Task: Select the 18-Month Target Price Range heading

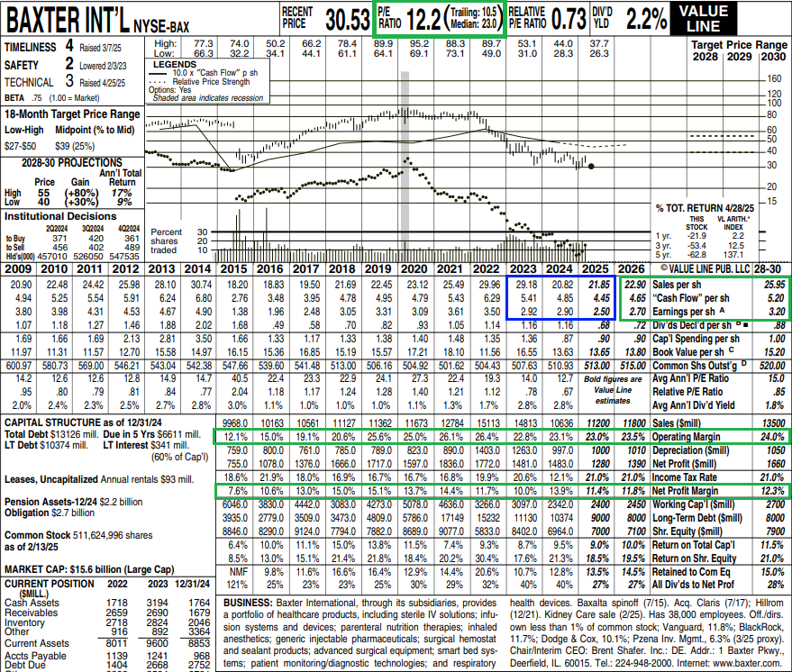Action: (x=72, y=114)
